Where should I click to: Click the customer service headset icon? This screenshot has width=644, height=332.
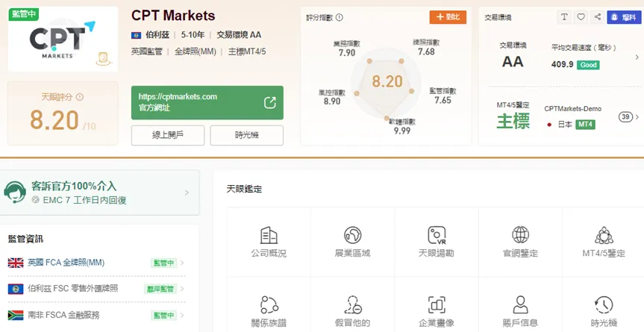pyautogui.click(x=14, y=192)
